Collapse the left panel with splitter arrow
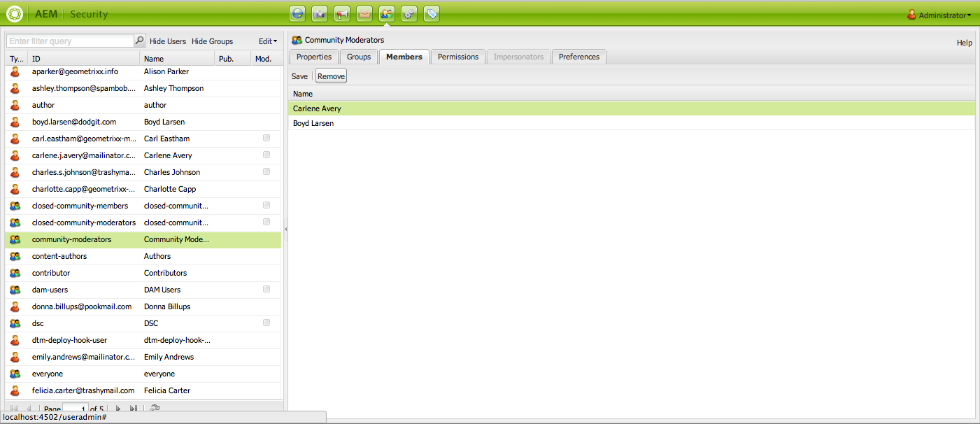Image resolution: width=980 pixels, height=424 pixels. click(x=285, y=229)
